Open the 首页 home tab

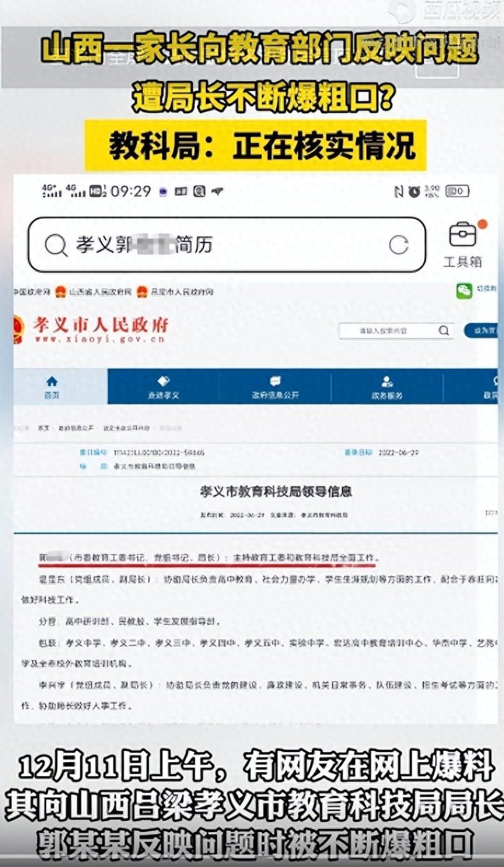coord(52,387)
